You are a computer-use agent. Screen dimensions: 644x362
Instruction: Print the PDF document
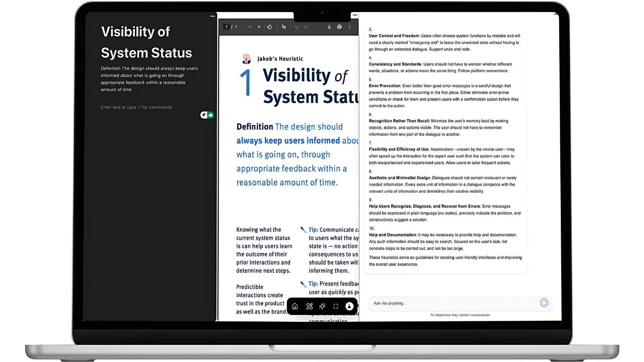pyautogui.click(x=339, y=27)
